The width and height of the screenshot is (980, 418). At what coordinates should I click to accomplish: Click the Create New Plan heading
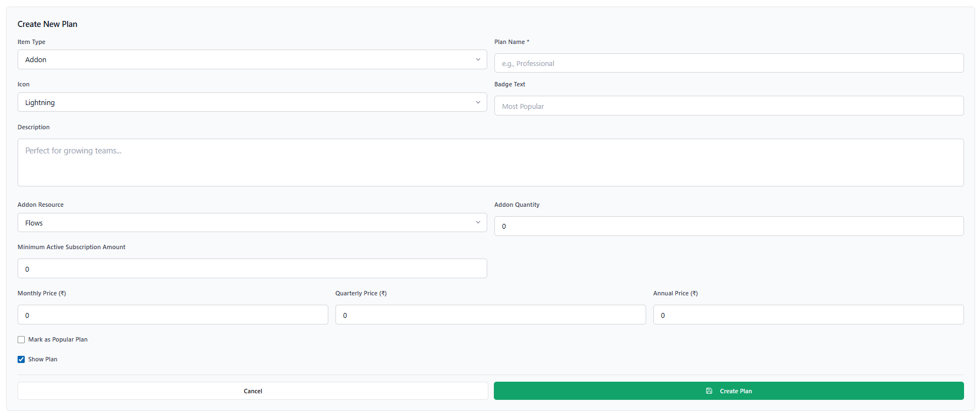[47, 24]
